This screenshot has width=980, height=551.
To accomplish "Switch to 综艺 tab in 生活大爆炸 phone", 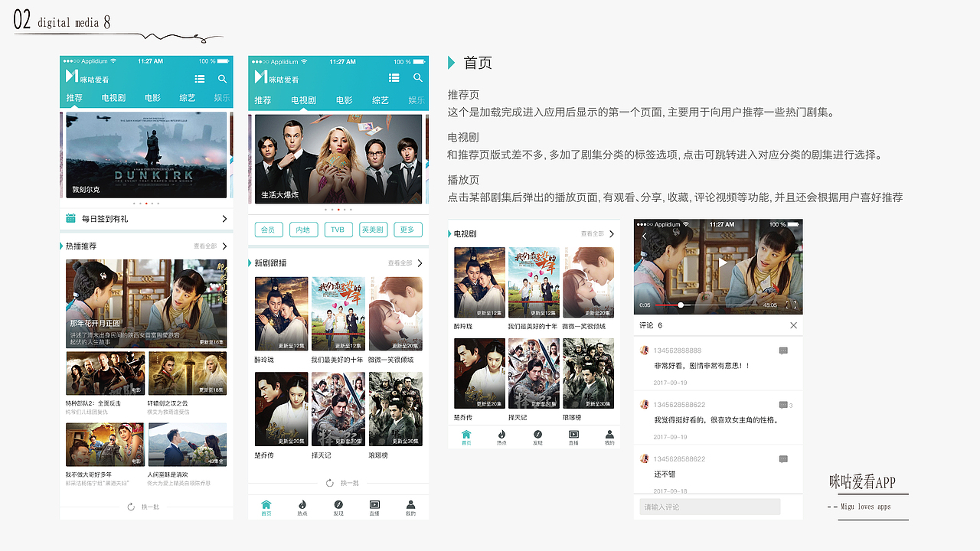I will pos(381,100).
